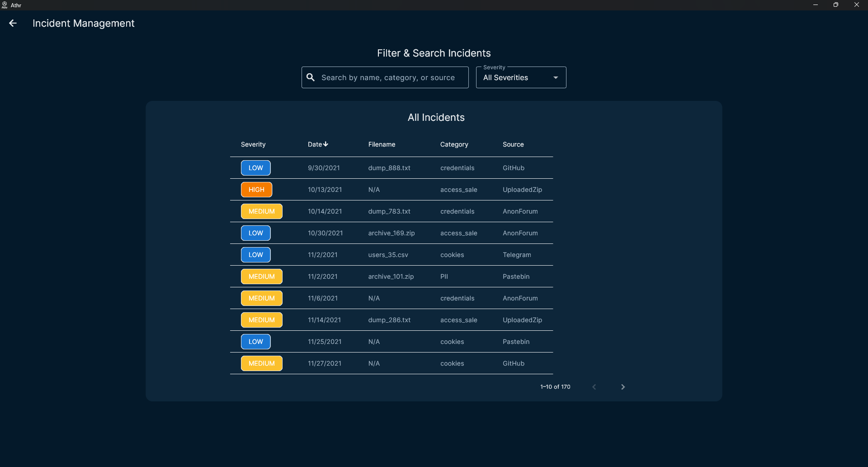Click LOW badge for users_35.csv
This screenshot has height=467, width=868.
[x=256, y=255]
